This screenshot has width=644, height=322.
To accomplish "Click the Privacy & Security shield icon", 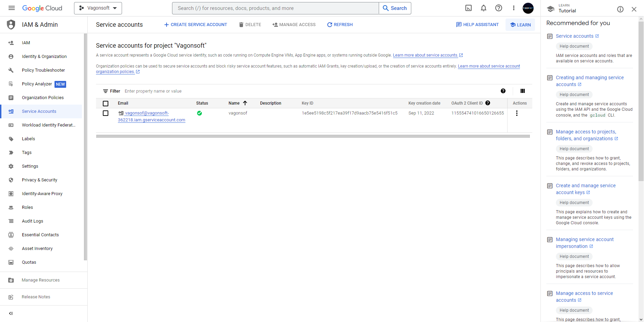I will (11, 180).
